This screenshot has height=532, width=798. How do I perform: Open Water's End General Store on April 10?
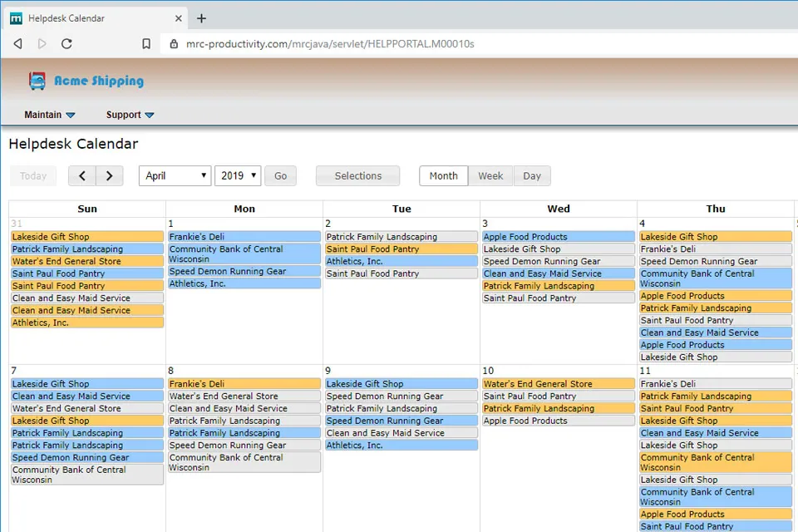tap(559, 384)
